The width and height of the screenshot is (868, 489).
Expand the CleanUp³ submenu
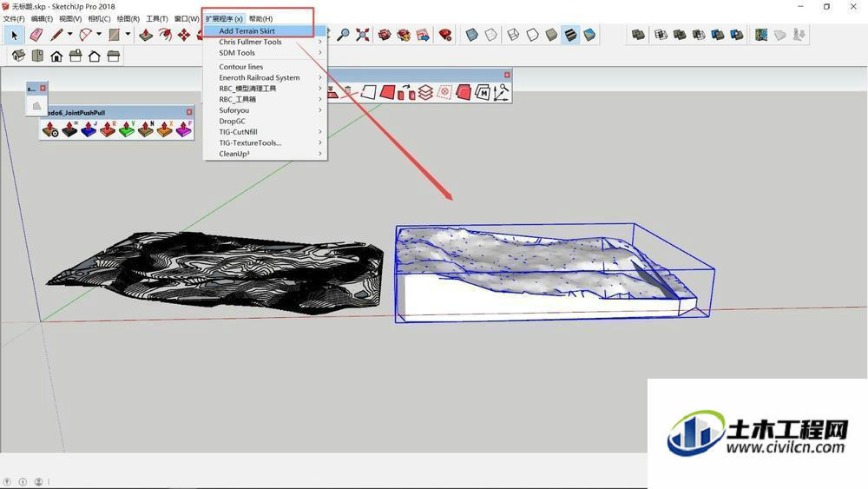pyautogui.click(x=265, y=154)
